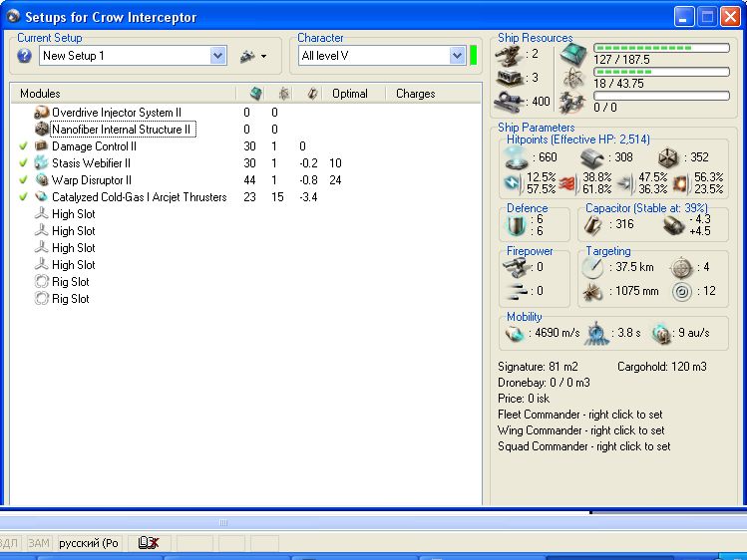Select the second empty Rig Slot
Screen dimensions: 747x560
(71, 299)
